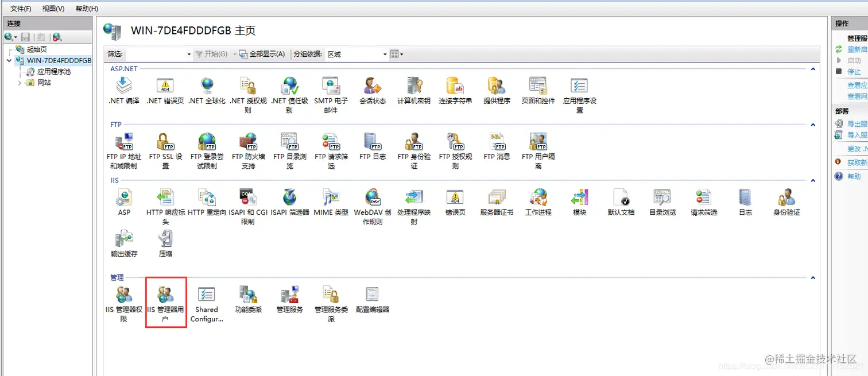The height and width of the screenshot is (376, 868).
Task: Open .NET 信任级别 icon
Action: (289, 95)
